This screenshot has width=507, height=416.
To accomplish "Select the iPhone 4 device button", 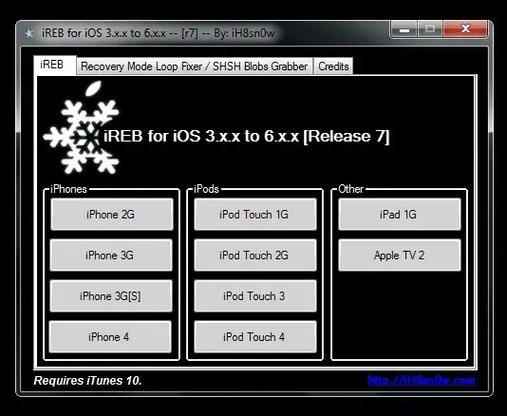I will tap(110, 337).
